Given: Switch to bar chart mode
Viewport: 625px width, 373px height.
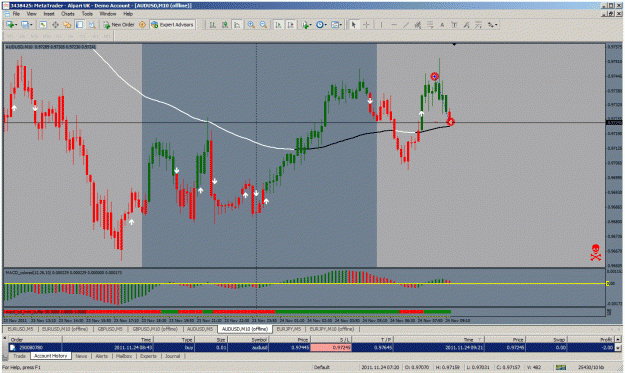Looking at the screenshot, I should pos(213,25).
